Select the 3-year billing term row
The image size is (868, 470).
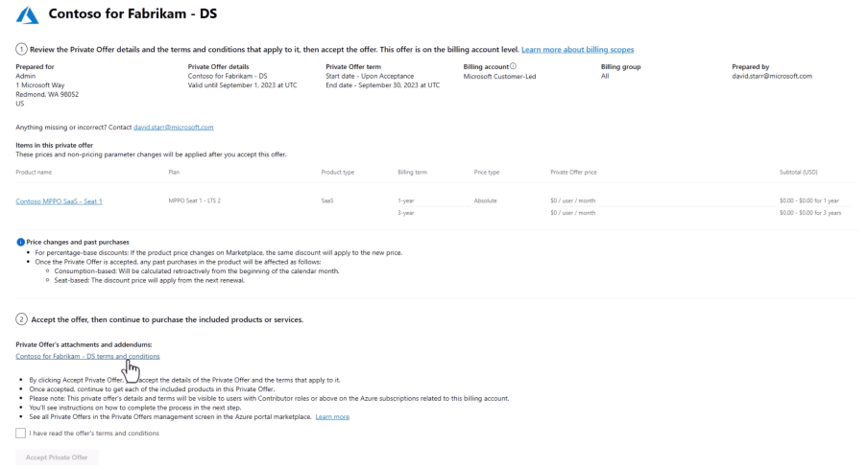tap(406, 213)
